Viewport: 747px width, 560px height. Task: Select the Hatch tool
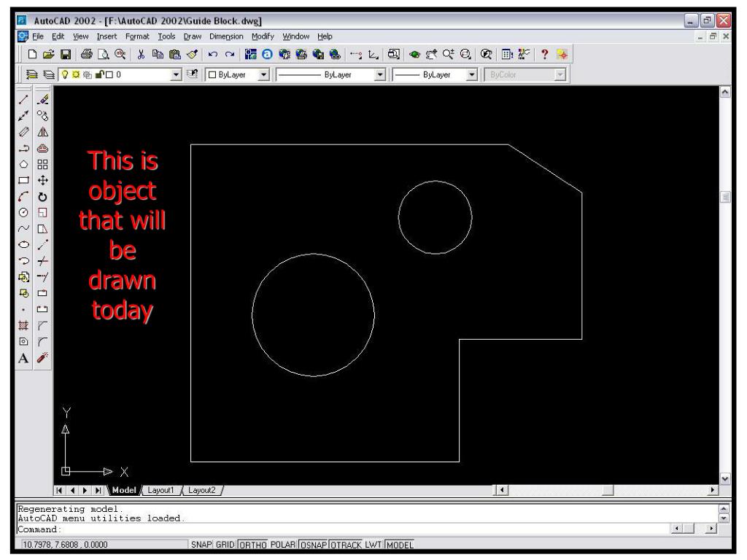23,326
